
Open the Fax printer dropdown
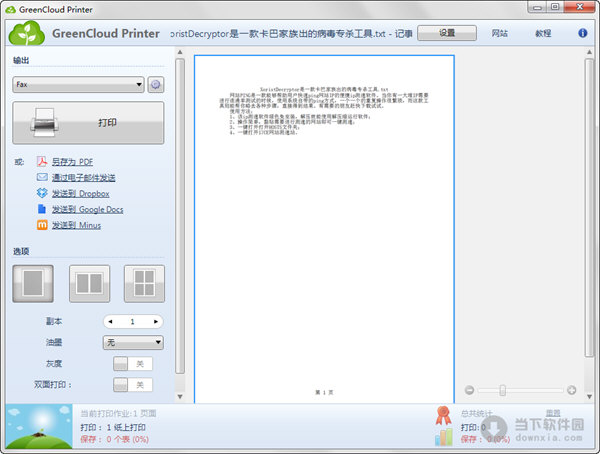click(78, 85)
